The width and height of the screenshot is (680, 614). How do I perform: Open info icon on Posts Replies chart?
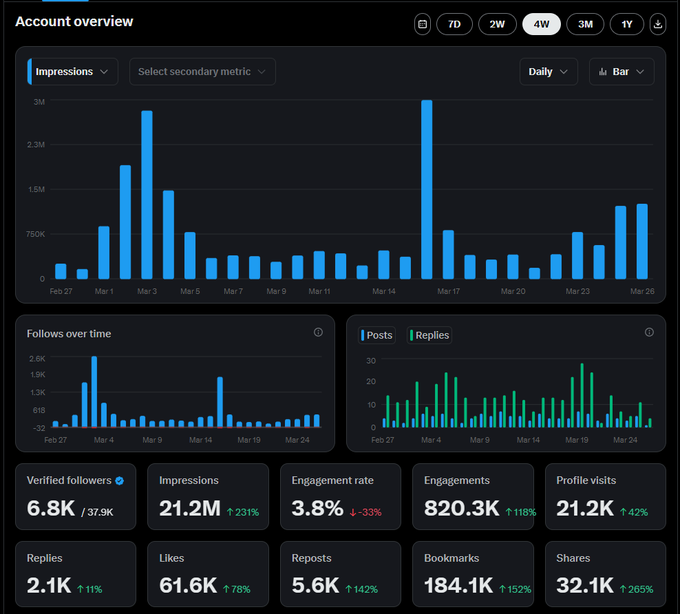(x=649, y=332)
